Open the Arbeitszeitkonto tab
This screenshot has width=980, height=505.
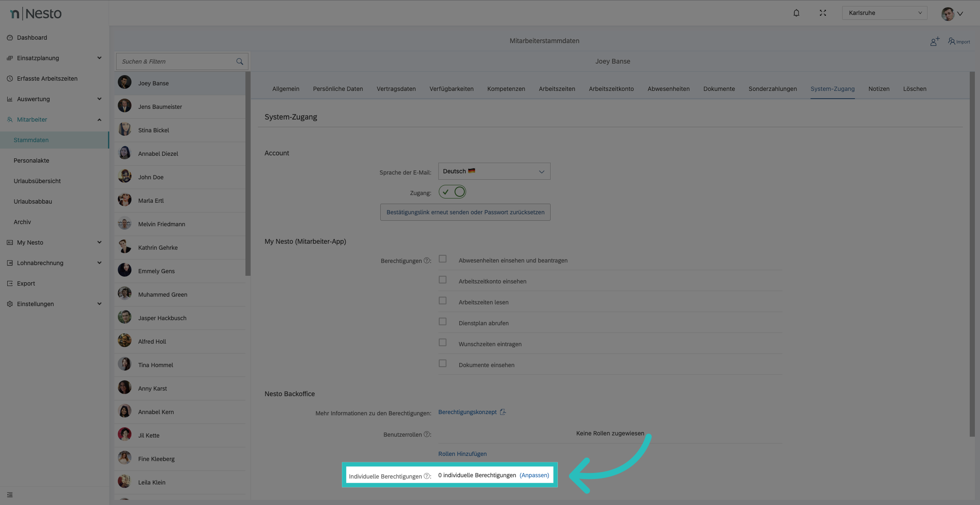(x=611, y=89)
